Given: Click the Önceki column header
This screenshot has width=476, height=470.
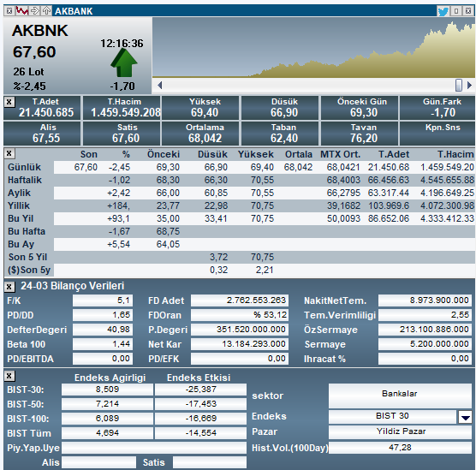Looking at the screenshot, I should pos(164,154).
